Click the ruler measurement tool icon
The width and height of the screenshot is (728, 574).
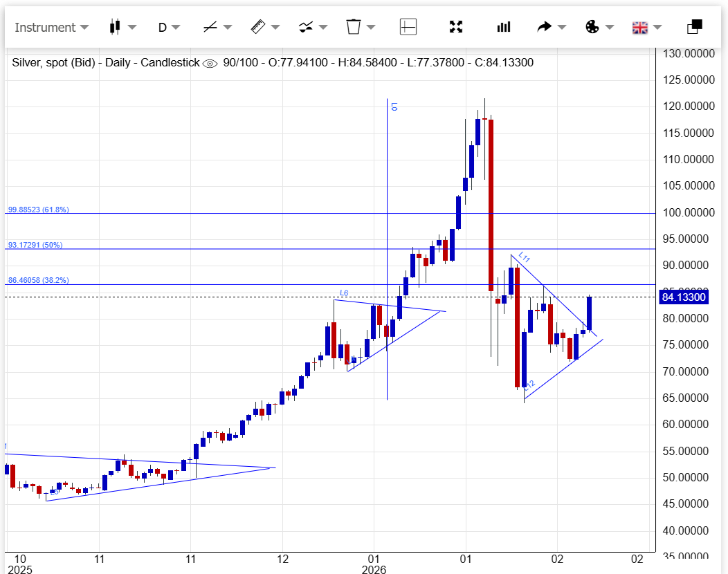click(257, 27)
